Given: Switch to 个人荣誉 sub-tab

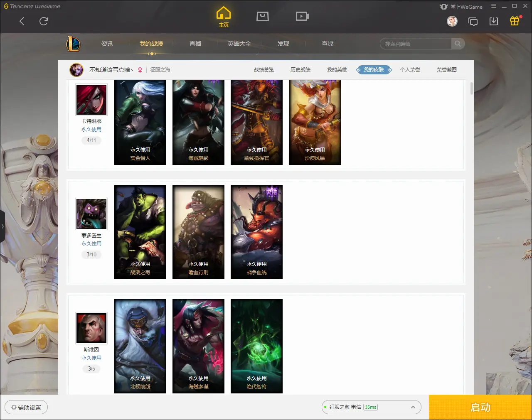Looking at the screenshot, I should pos(410,70).
